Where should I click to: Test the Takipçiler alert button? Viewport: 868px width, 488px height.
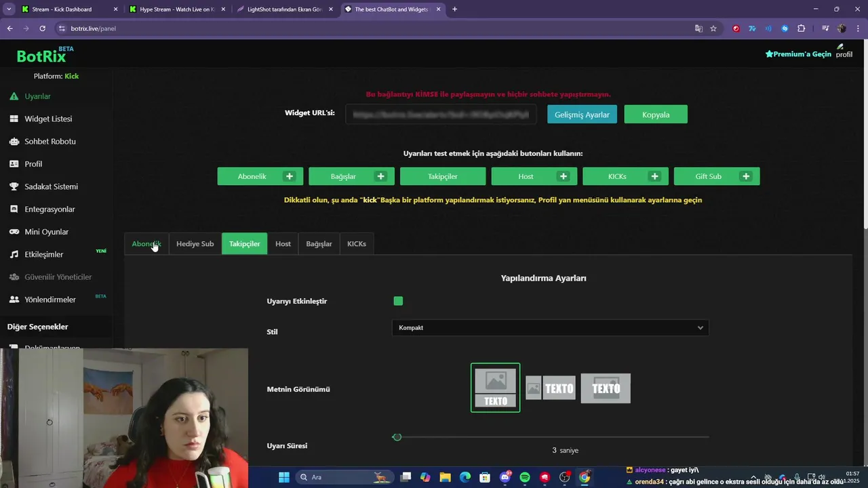coord(443,176)
